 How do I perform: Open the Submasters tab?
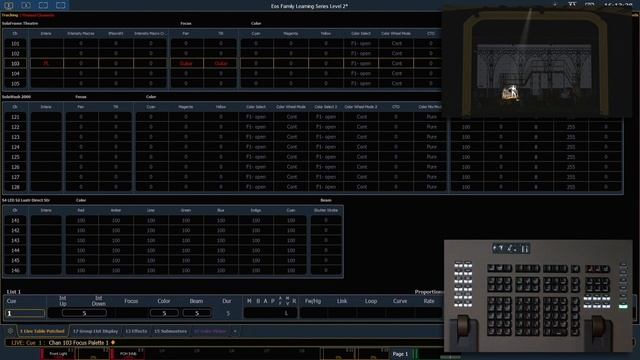pyautogui.click(x=171, y=331)
